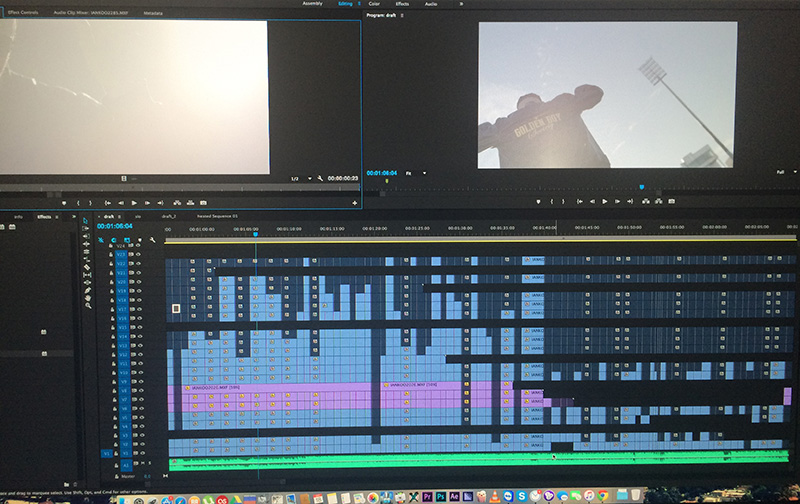The image size is (800, 504).
Task: Open Source monitor button editor plus
Action: (355, 203)
